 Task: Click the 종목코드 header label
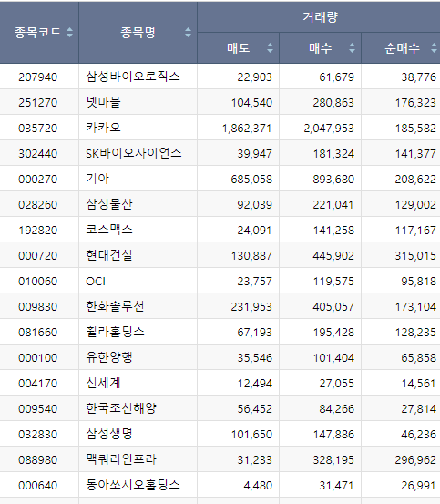[x=37, y=33]
